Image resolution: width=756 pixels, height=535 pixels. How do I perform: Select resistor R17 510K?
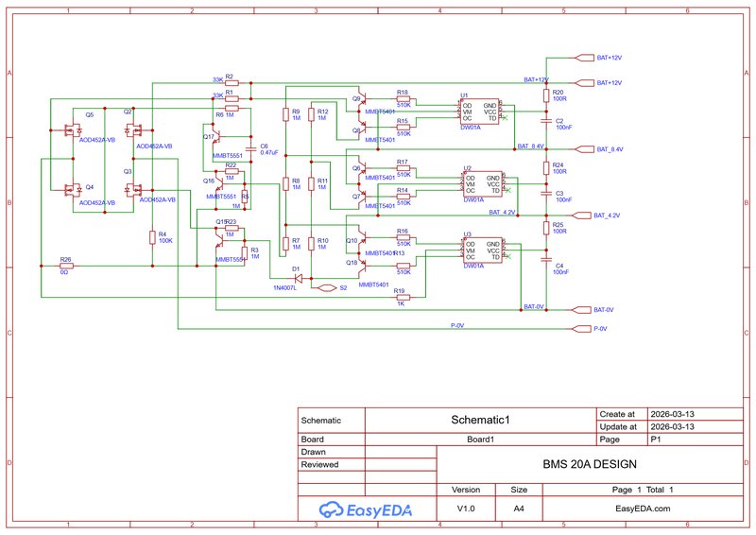coord(404,168)
